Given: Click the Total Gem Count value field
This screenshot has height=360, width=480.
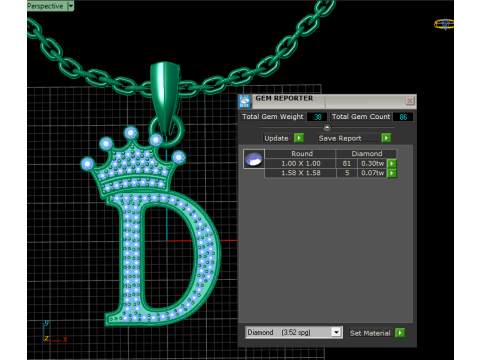Looking at the screenshot, I should point(403,117).
